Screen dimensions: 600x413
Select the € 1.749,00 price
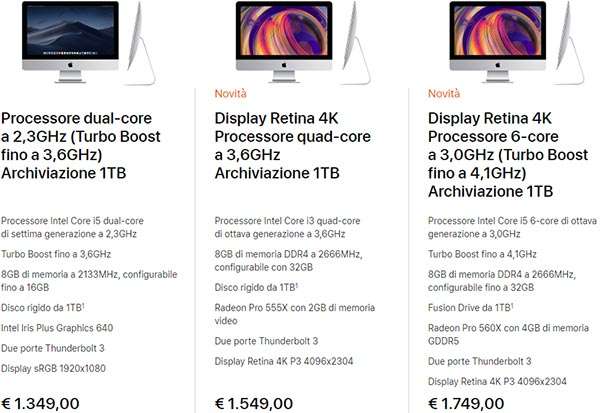point(467,403)
